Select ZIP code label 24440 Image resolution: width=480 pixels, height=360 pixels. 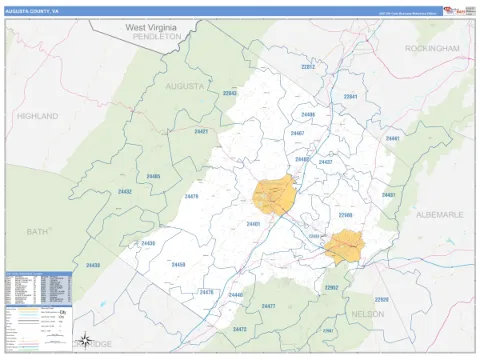pyautogui.click(x=236, y=295)
